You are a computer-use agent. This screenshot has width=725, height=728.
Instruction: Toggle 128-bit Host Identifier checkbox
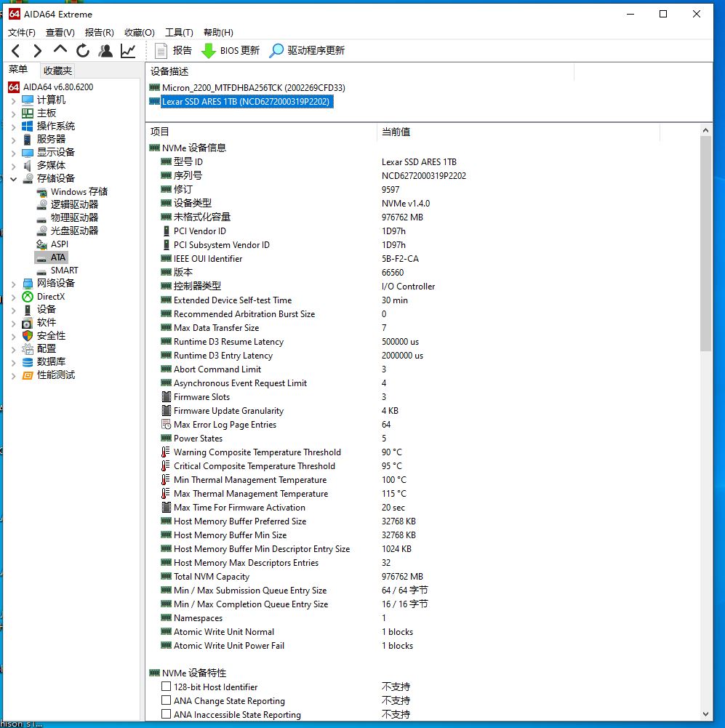tap(167, 687)
